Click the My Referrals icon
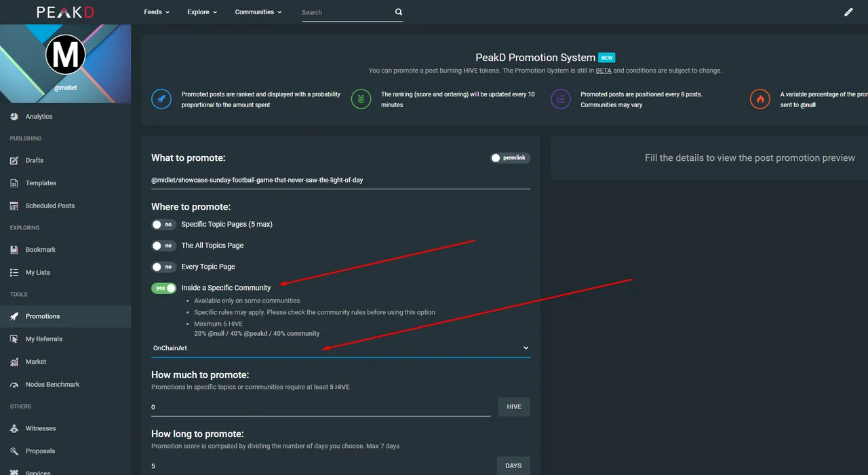 (x=14, y=339)
